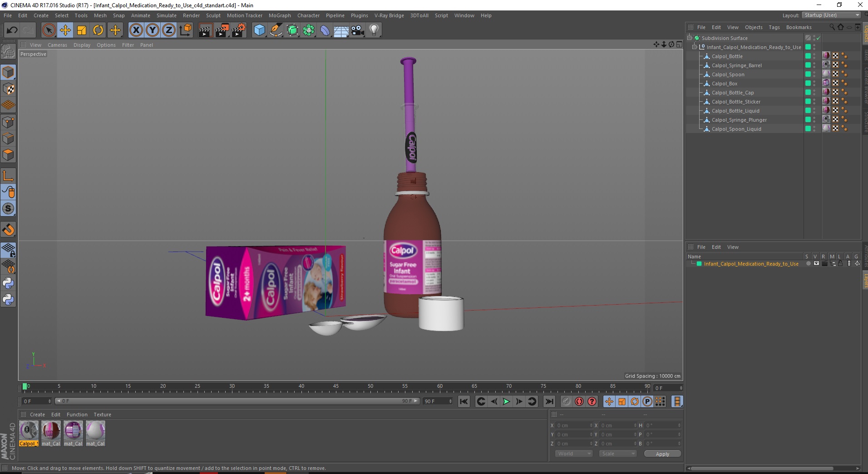
Task: Toggle Y axis lock
Action: pyautogui.click(x=153, y=30)
